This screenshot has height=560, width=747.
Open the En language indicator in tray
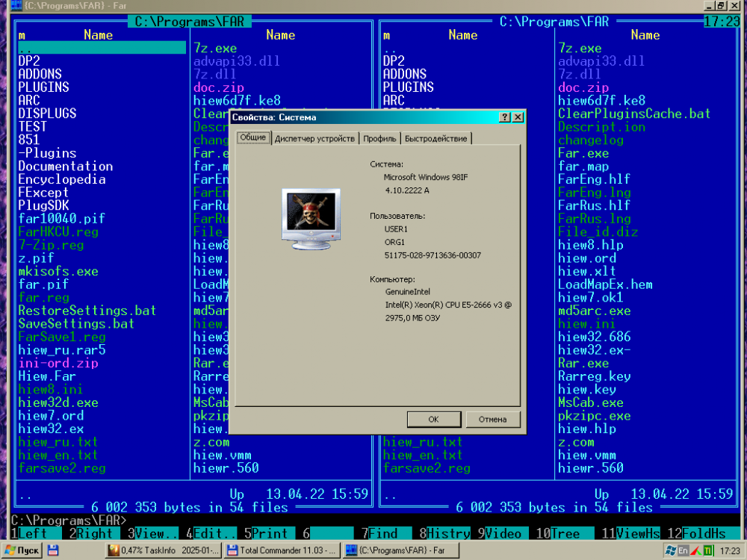click(x=683, y=550)
